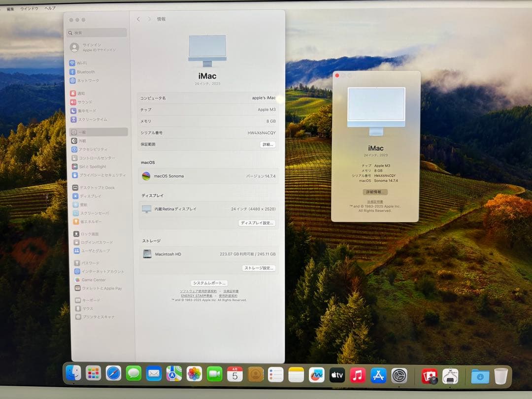The height and width of the screenshot is (399, 532).
Task: Click 詳細情報... in the floating About window
Action: pos(375,192)
